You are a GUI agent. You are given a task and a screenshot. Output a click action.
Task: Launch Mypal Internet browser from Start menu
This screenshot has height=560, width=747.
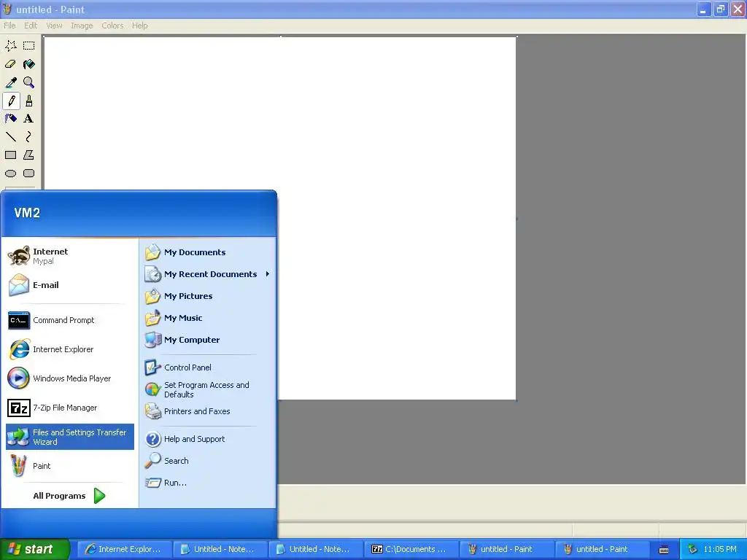(x=69, y=256)
